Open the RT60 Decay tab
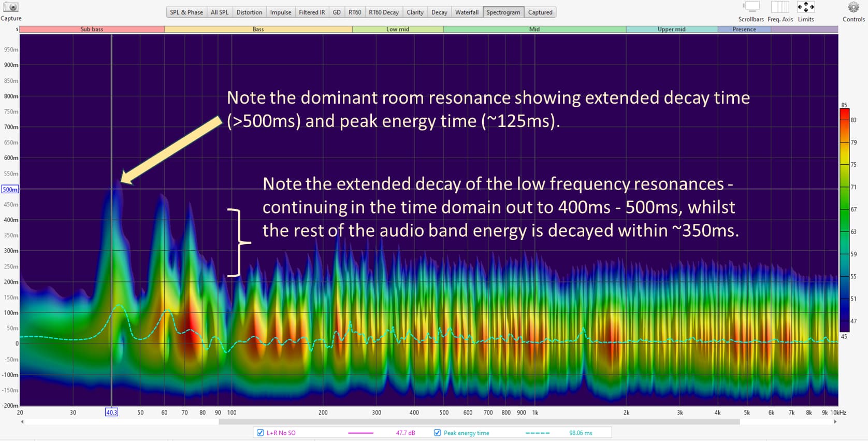This screenshot has height=441, width=868. (384, 12)
